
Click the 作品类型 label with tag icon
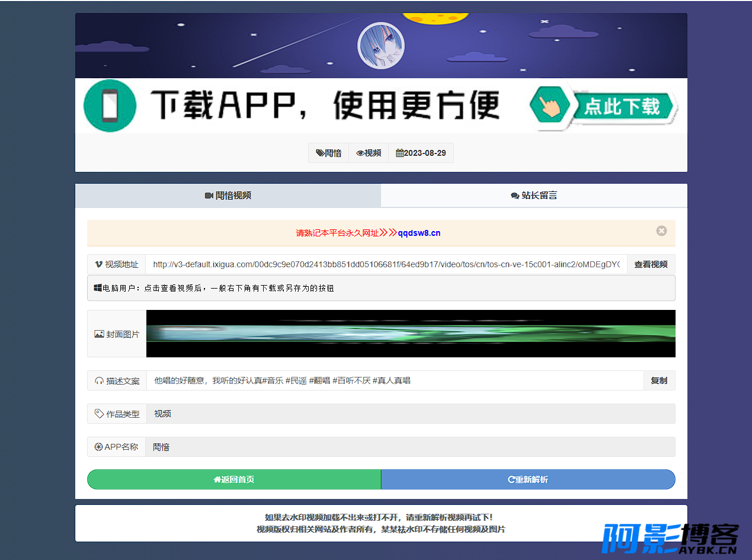[117, 414]
